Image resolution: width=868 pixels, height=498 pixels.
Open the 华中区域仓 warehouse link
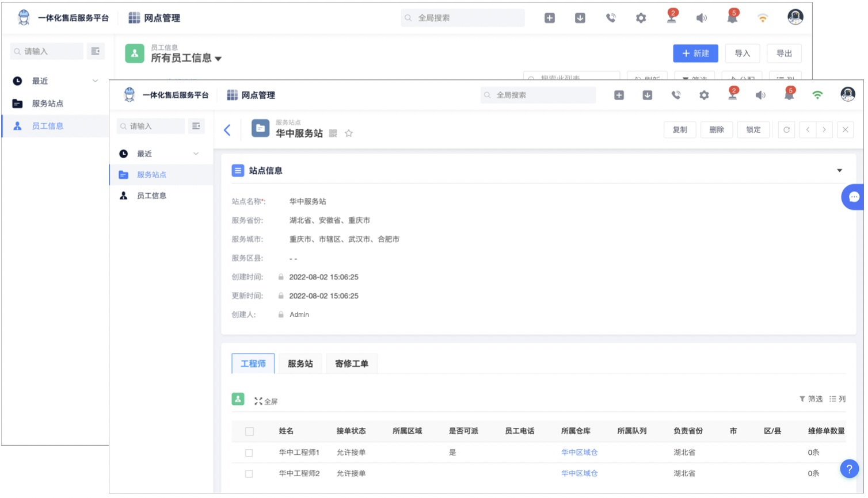pyautogui.click(x=579, y=453)
